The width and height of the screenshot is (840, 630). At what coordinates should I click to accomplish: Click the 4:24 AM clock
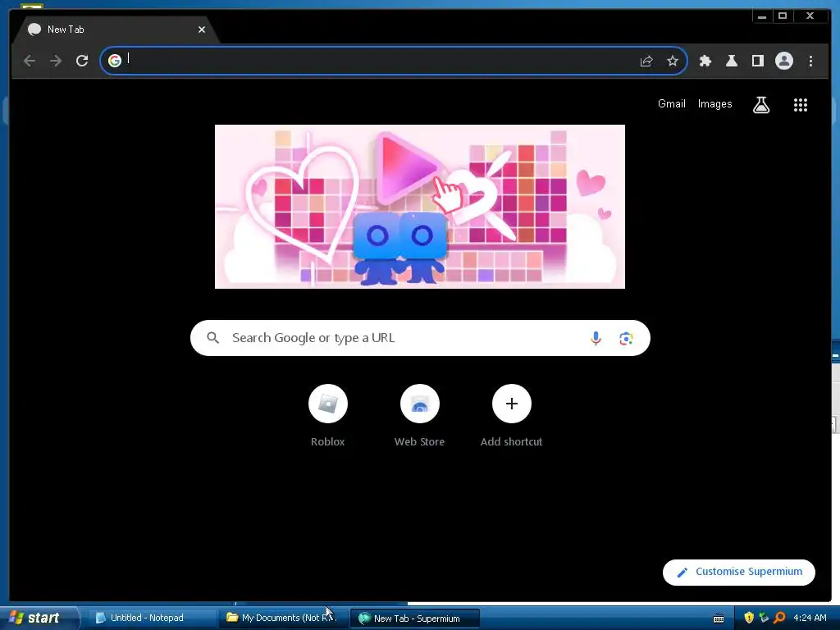[x=810, y=618]
